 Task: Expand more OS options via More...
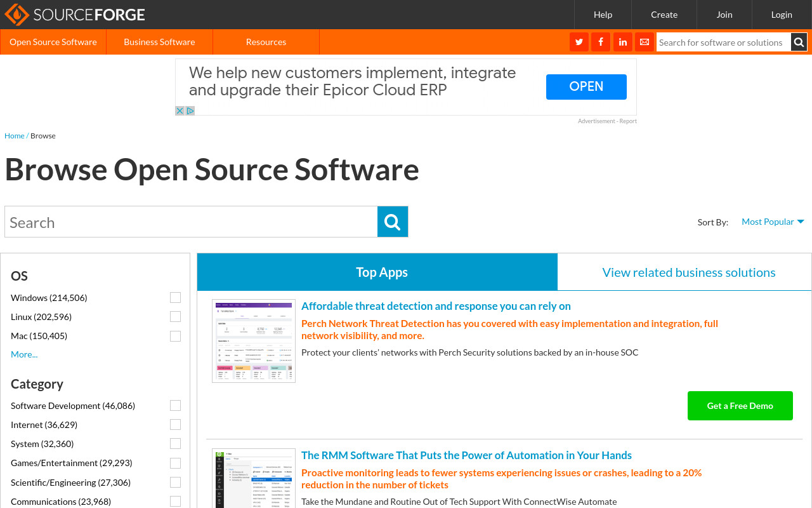24,354
